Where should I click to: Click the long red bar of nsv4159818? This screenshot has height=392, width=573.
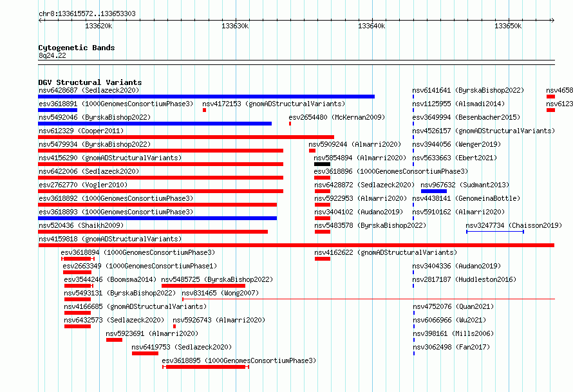click(x=296, y=245)
